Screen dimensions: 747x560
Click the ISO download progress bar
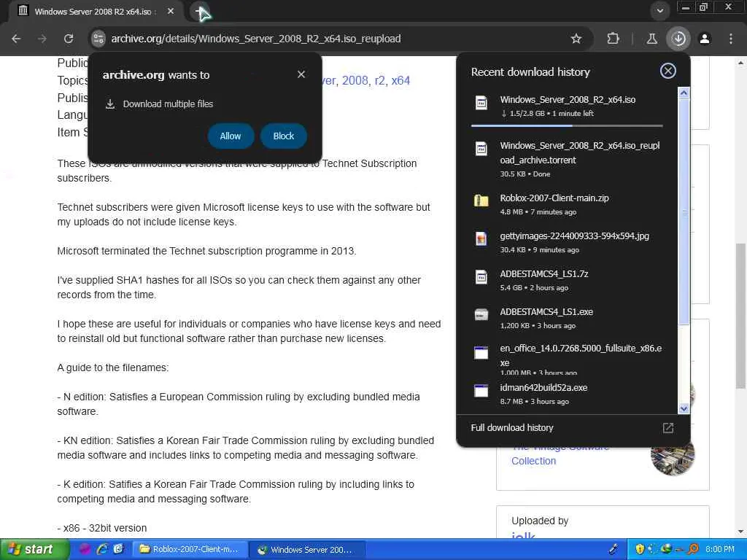point(567,125)
